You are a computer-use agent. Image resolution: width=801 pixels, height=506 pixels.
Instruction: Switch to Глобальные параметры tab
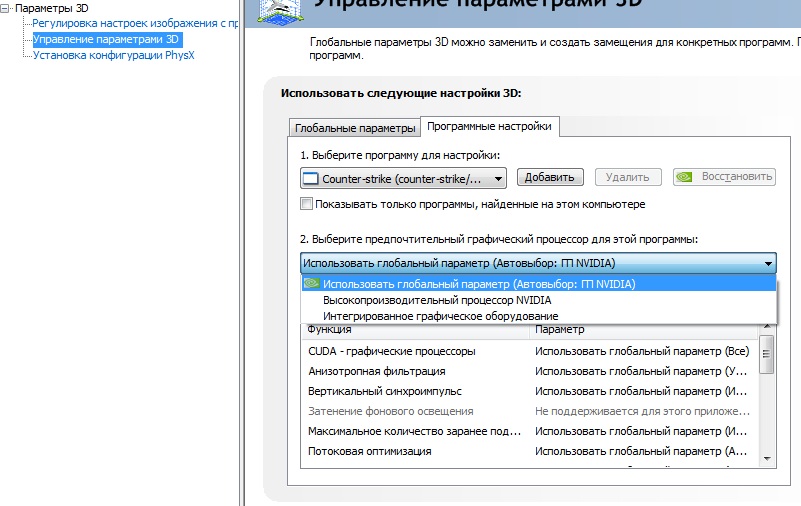coord(355,128)
